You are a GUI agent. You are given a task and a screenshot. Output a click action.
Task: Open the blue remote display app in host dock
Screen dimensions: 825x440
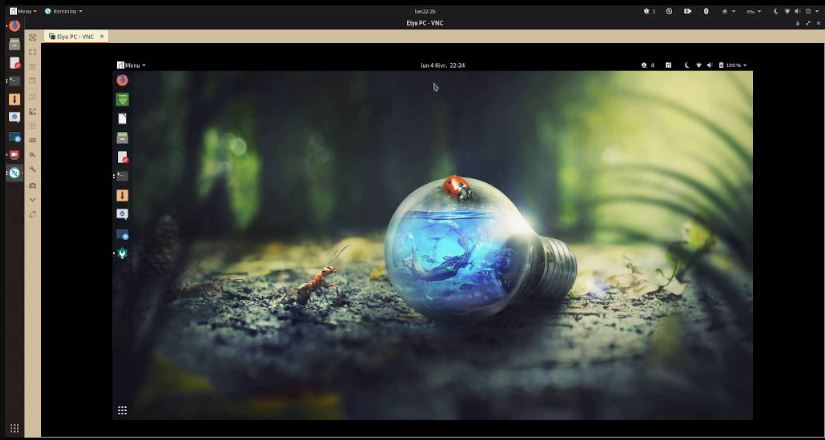click(14, 137)
